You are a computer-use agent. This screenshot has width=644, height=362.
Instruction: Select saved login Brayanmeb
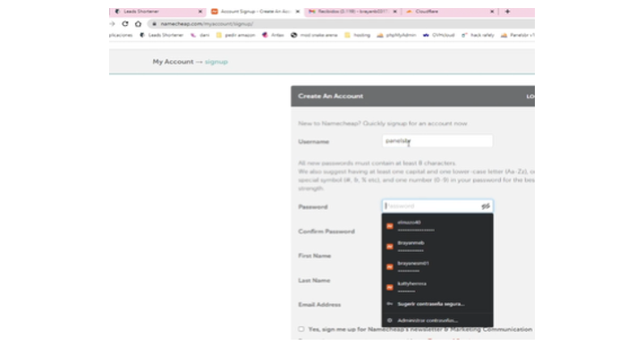tap(437, 247)
